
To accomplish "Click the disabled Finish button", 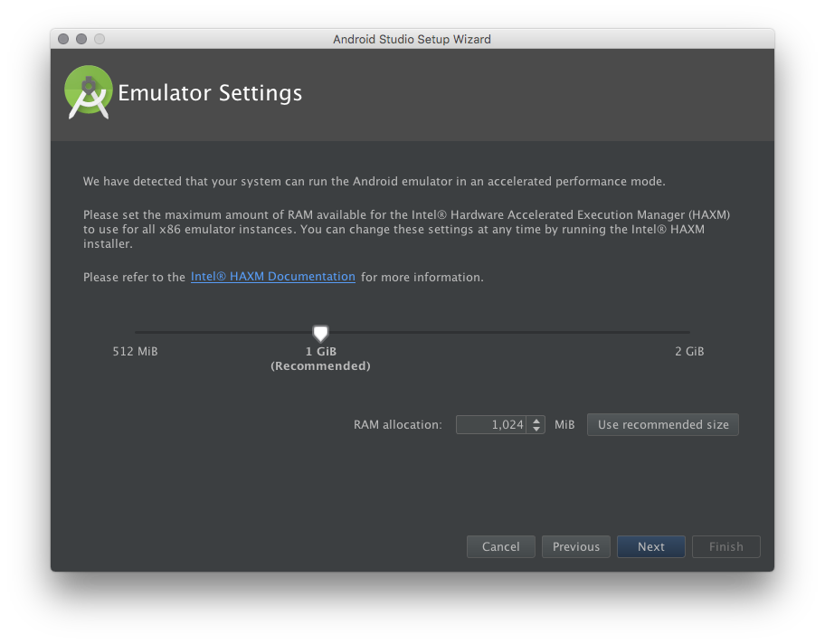I will 726,546.
